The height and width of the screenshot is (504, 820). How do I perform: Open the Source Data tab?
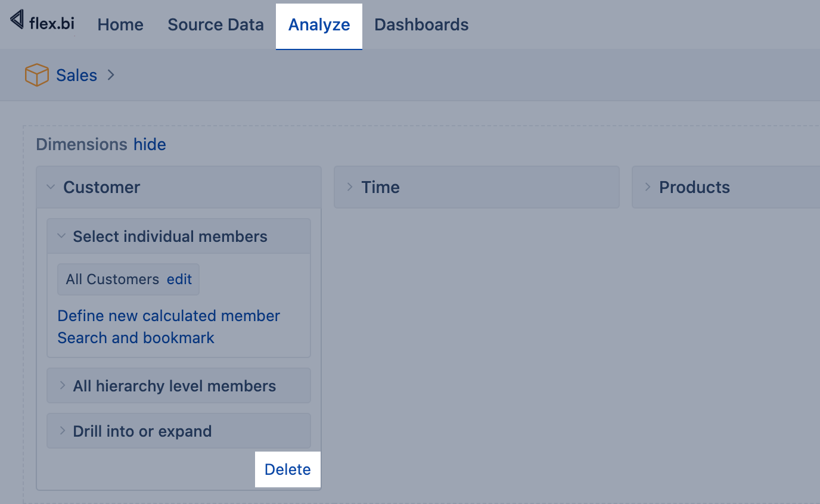tap(216, 25)
